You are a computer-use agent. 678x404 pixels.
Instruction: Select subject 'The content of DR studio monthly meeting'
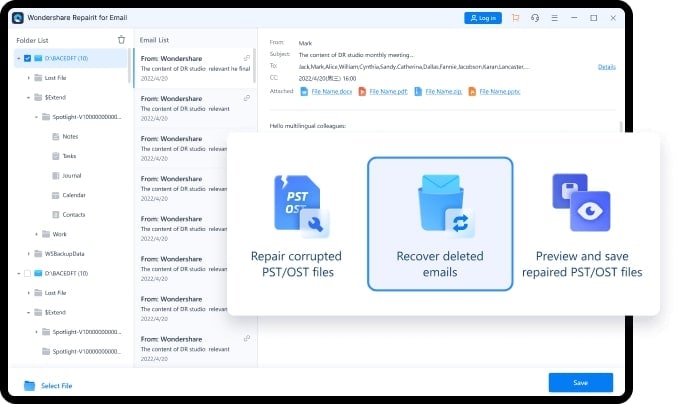(x=356, y=55)
